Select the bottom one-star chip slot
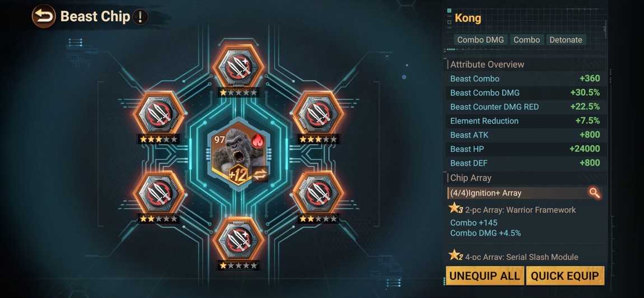Viewport: 644px width, 298px height. pos(238,239)
